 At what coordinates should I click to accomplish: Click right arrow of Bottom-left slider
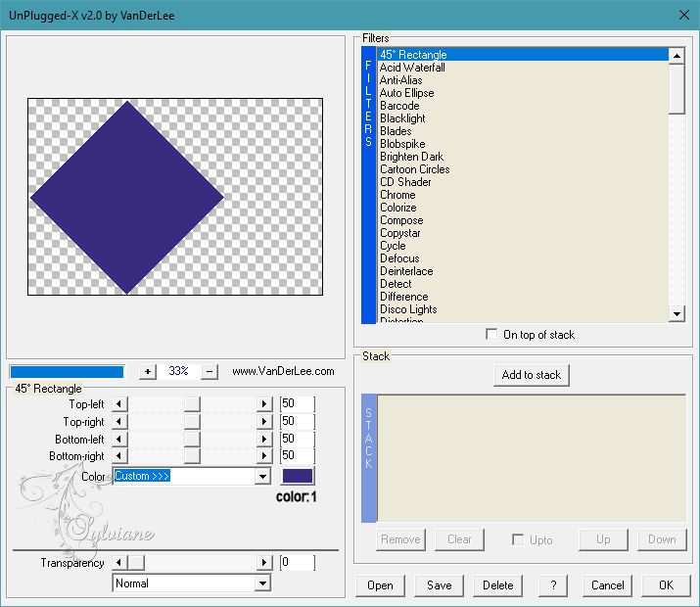[264, 439]
